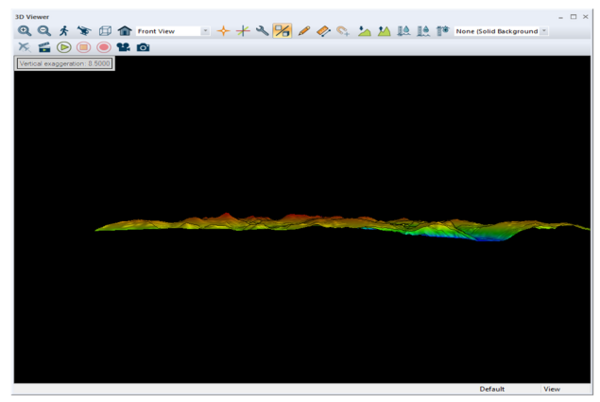Start recording (red circle button)
Screen dimensions: 600x402
pyautogui.click(x=104, y=47)
